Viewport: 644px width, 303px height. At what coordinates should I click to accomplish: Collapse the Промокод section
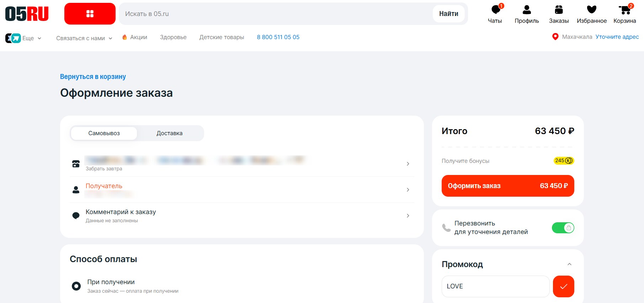pyautogui.click(x=569, y=264)
